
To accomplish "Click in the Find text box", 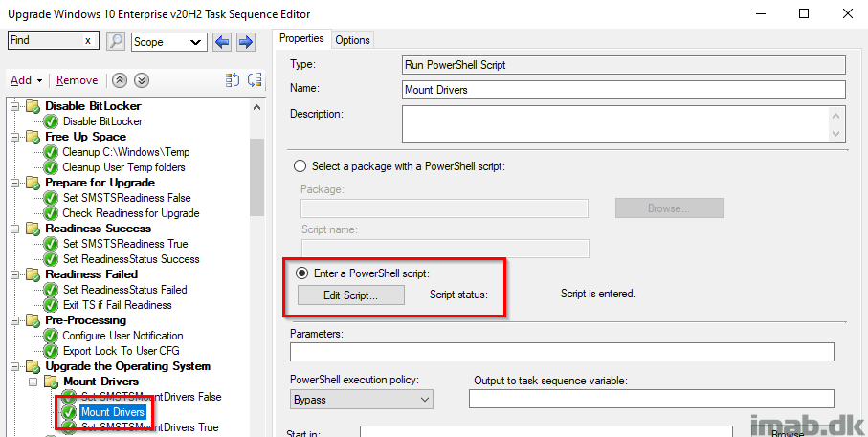I will (x=46, y=40).
